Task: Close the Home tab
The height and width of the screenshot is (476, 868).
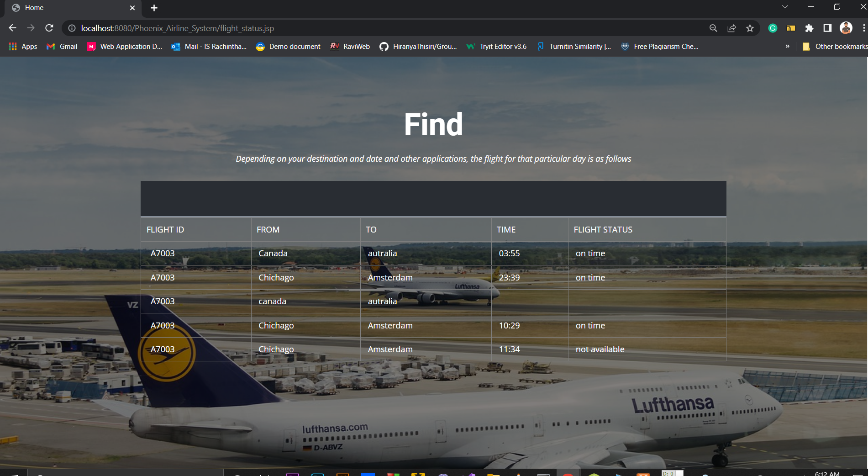Action: click(132, 8)
